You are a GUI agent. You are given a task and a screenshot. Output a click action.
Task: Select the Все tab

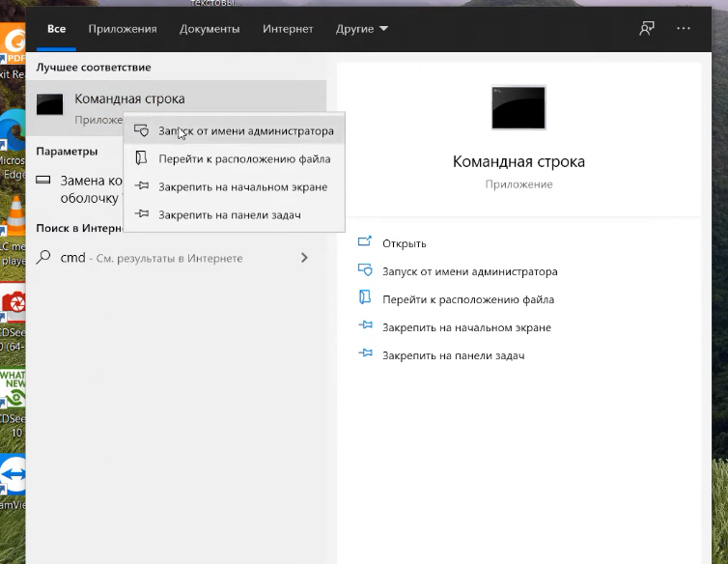tap(57, 29)
